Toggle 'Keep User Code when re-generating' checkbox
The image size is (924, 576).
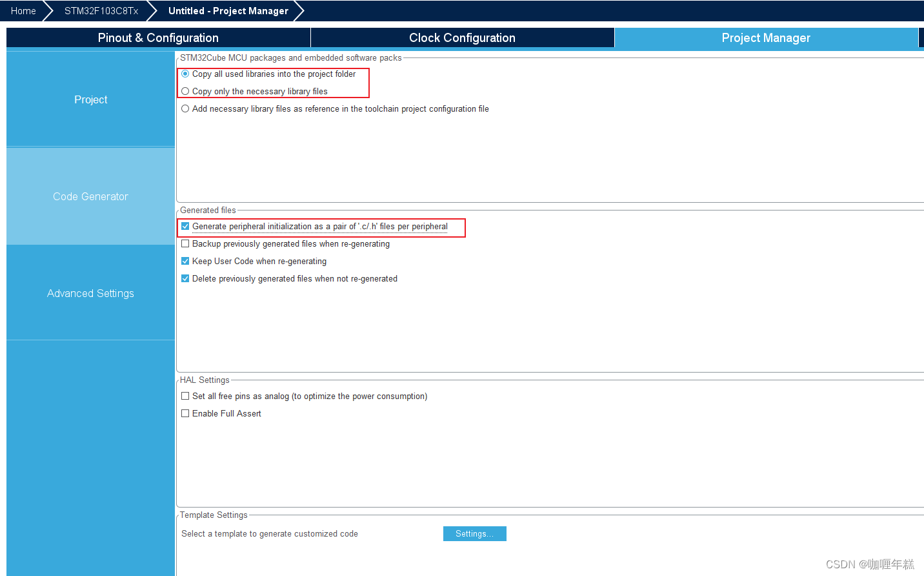click(185, 262)
